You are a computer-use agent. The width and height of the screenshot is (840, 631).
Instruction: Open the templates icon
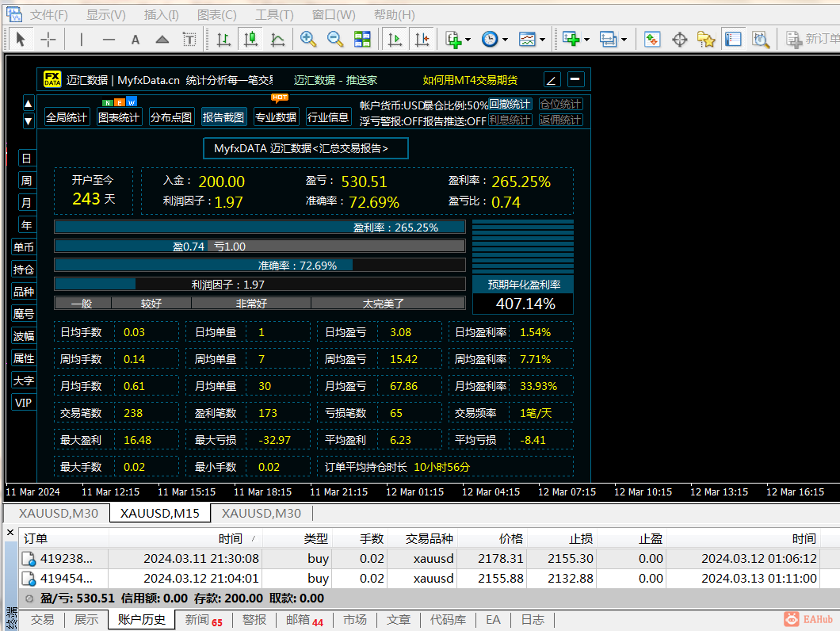[527, 39]
